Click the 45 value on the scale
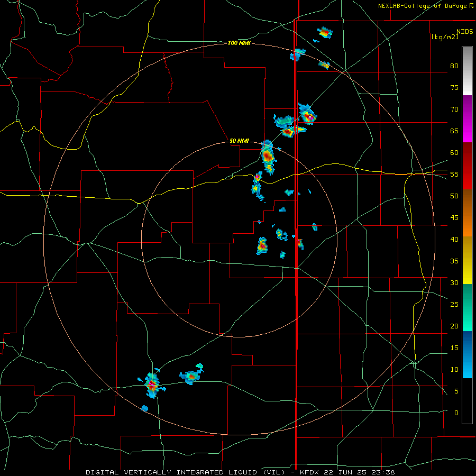This screenshot has height=476, width=476. 454,218
